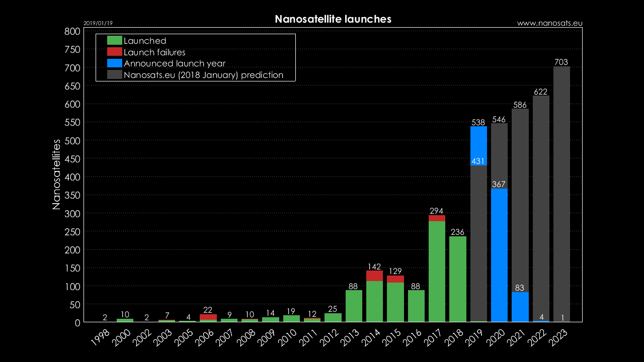
Task: Click the Nanosatellites y-axis title
Action: pos(56,174)
